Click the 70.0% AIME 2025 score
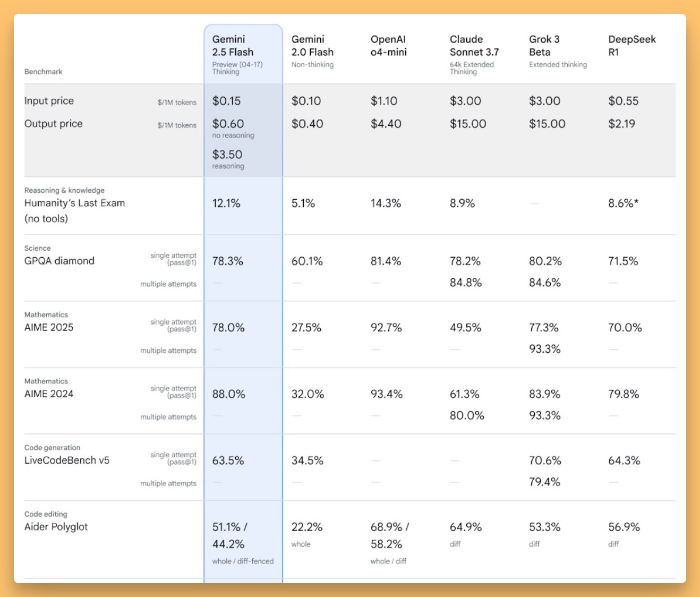This screenshot has width=700, height=597. coord(625,328)
